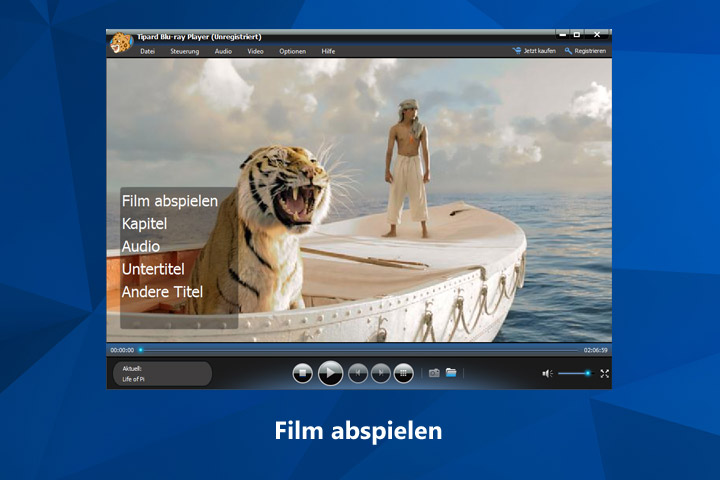Open the Hilfe menu
Image resolution: width=720 pixels, height=480 pixels.
(328, 51)
